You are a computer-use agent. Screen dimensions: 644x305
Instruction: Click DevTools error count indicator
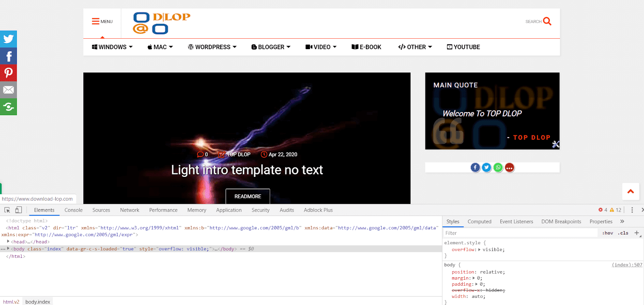[603, 210]
